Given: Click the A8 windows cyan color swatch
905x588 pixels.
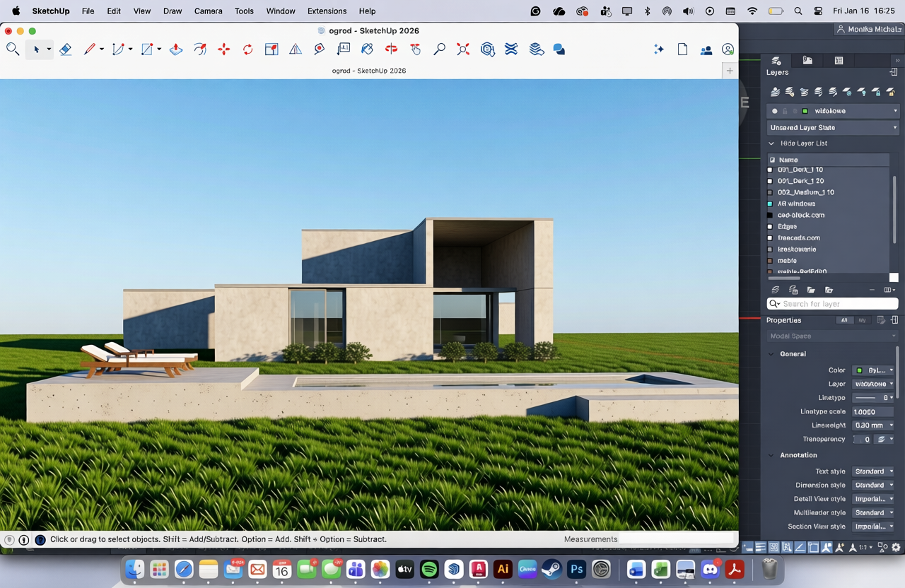Looking at the screenshot, I should pos(770,204).
